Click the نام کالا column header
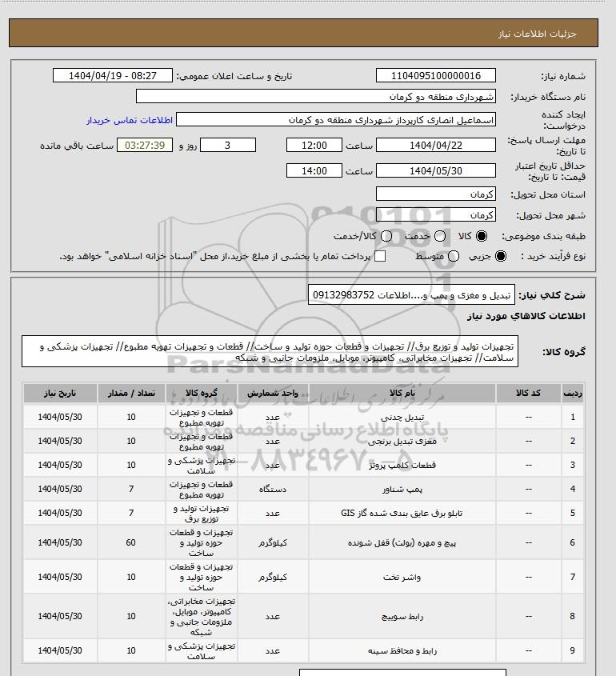The image size is (616, 676). [x=402, y=393]
